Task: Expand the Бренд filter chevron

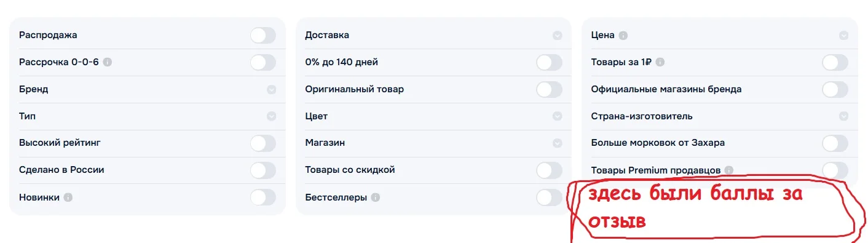Action: 271,89
